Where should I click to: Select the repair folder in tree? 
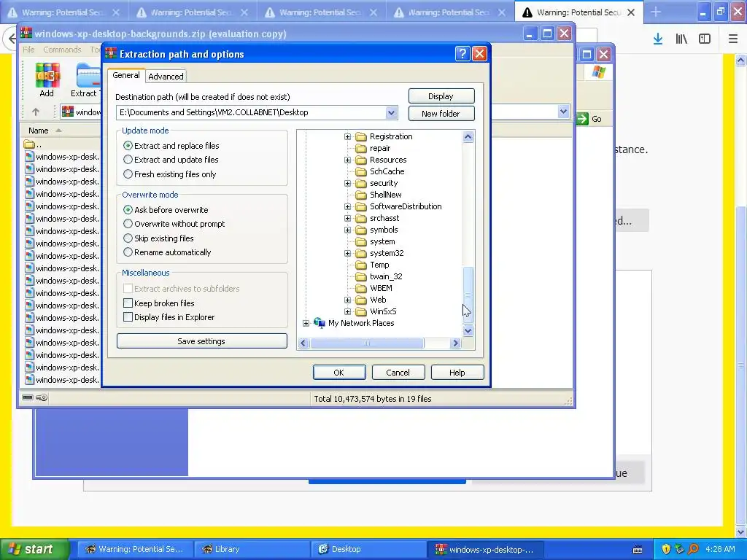click(x=379, y=148)
